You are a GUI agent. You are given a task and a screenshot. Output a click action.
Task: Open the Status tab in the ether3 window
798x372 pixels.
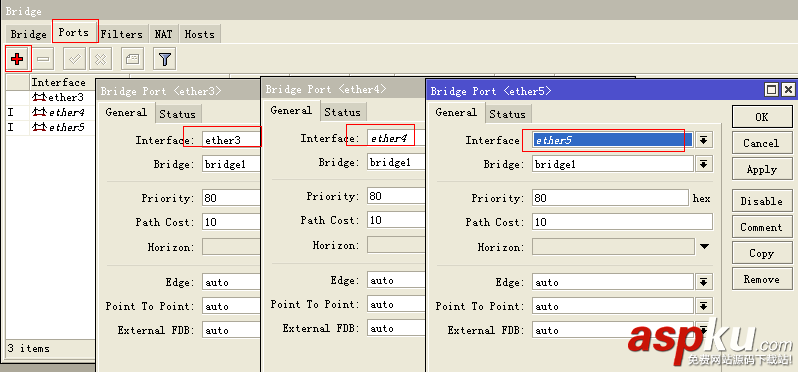click(178, 114)
